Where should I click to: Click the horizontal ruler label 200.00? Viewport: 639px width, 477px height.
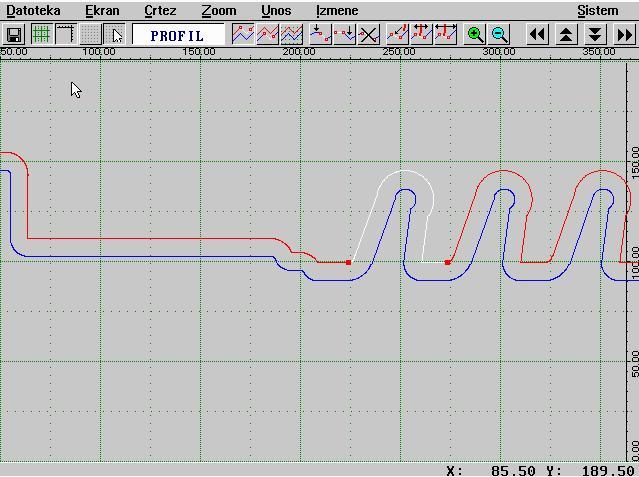(x=300, y=52)
